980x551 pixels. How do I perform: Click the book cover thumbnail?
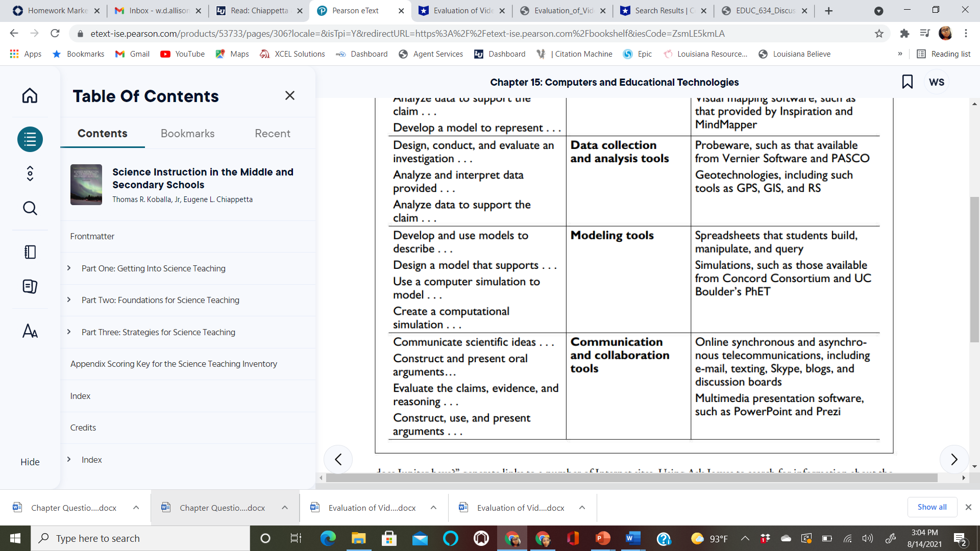86,185
